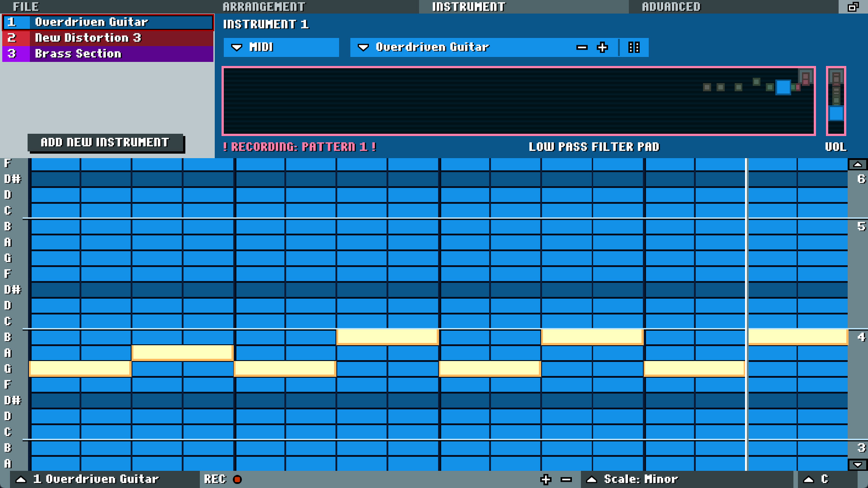Image resolution: width=868 pixels, height=488 pixels.
Task: Open the pad grid layout icon
Action: click(x=634, y=47)
